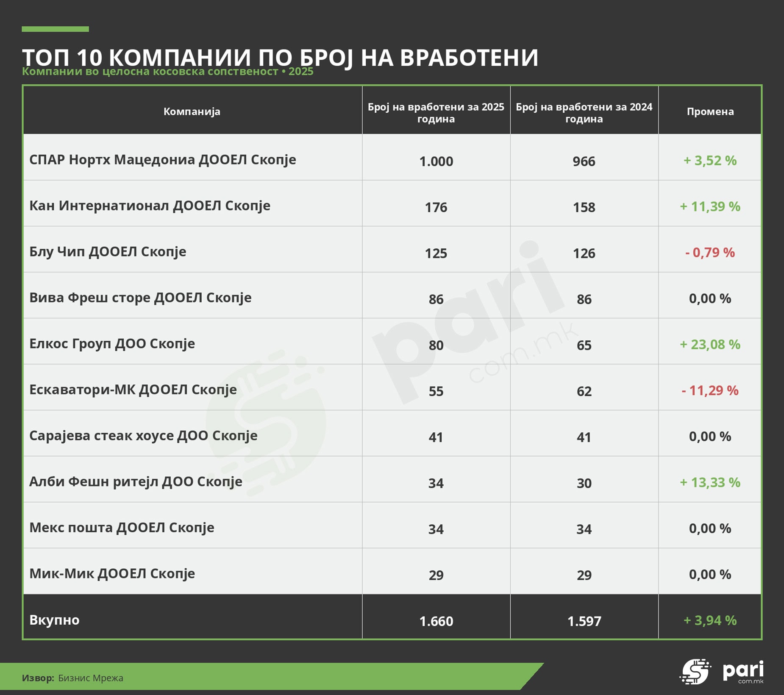Click the - 0,79 % change value
This screenshot has height=695, width=784.
[710, 253]
